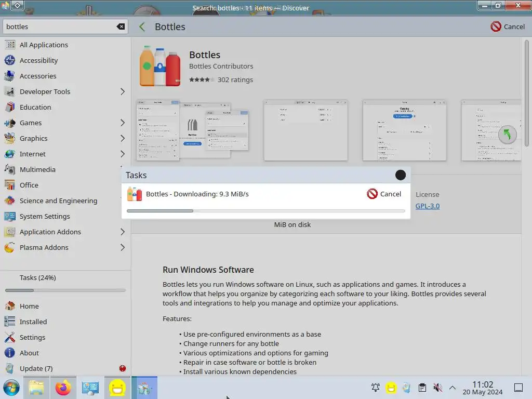This screenshot has width=532, height=399.
Task: Click the Update package icon
Action: [10, 368]
